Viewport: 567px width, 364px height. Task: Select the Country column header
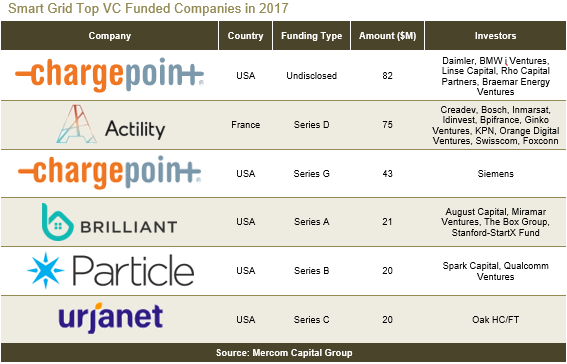245,36
